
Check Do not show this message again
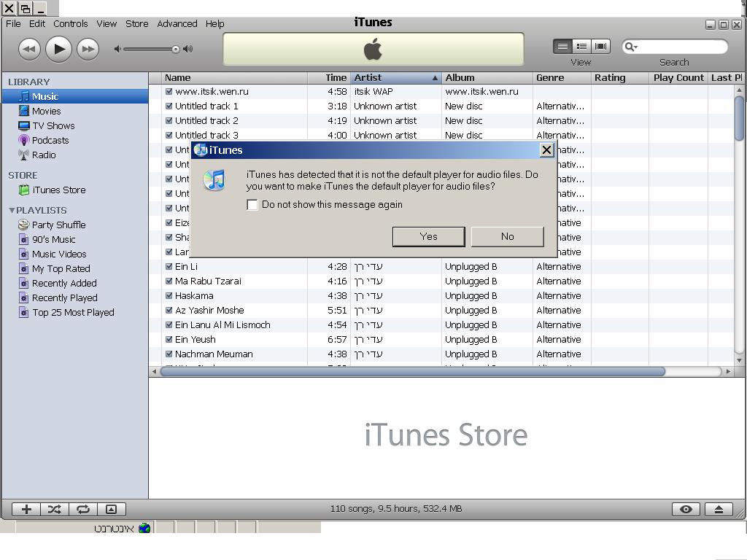click(252, 205)
